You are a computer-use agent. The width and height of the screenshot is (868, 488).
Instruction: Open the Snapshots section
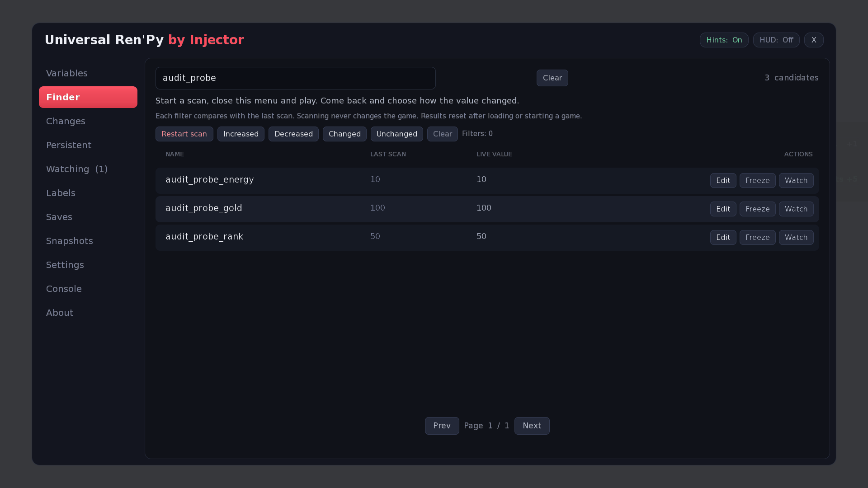(88, 241)
